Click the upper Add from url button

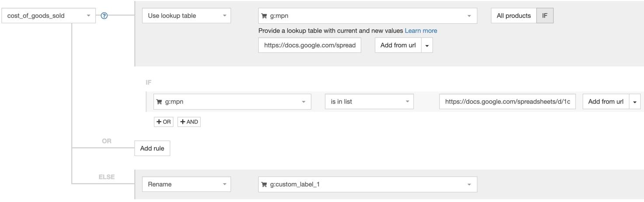click(x=398, y=45)
